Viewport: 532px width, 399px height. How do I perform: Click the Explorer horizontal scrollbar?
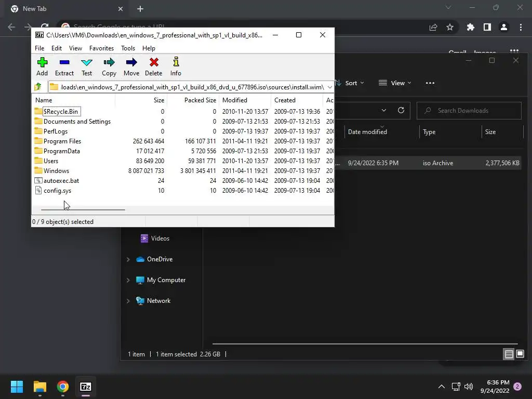(x=365, y=344)
